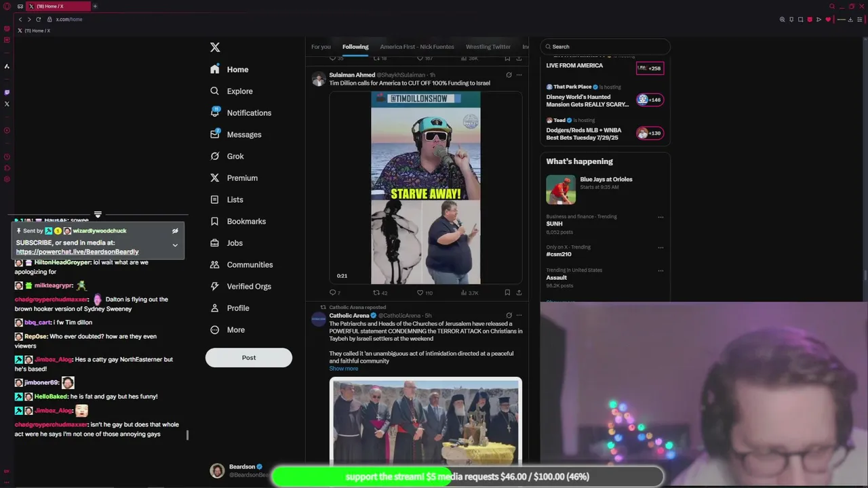Open more options for $UNH trend
Image resolution: width=868 pixels, height=488 pixels.
pyautogui.click(x=660, y=217)
